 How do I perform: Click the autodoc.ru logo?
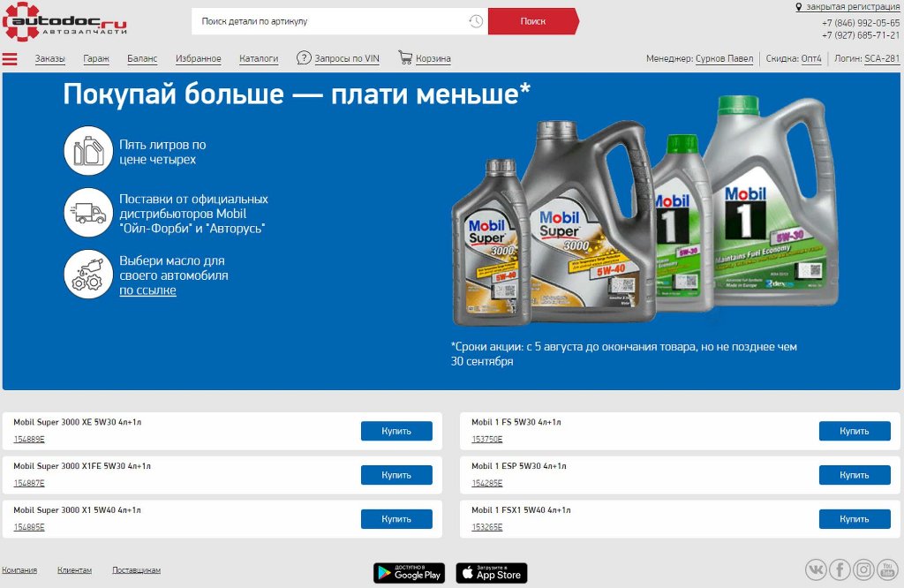(x=64, y=22)
